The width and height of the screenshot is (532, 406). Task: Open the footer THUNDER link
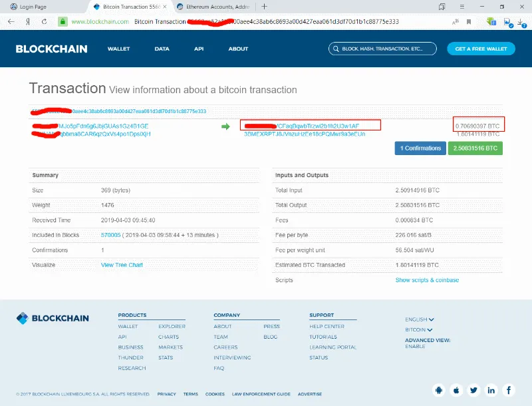(x=130, y=357)
